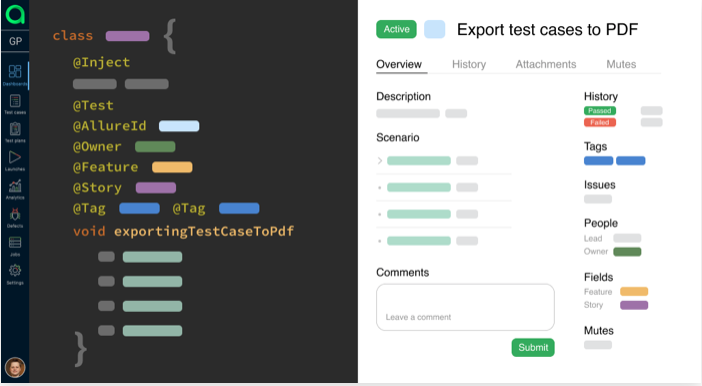The height and width of the screenshot is (386, 702).
Task: Click the Failed history badge
Action: coord(599,122)
